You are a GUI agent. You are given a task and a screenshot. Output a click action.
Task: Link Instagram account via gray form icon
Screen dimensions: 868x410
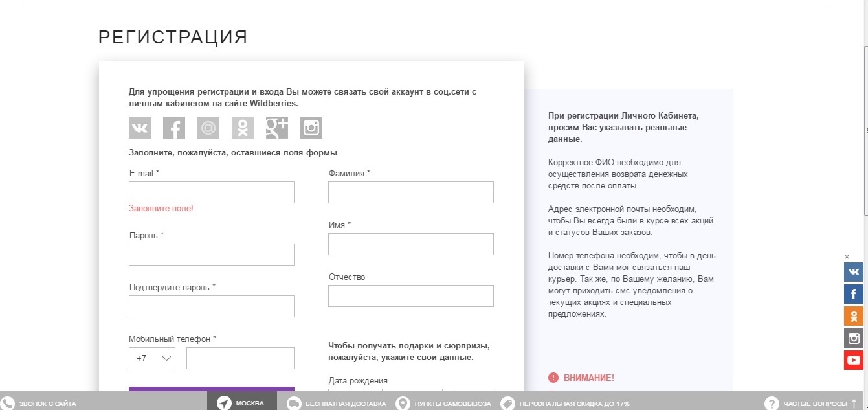(311, 128)
